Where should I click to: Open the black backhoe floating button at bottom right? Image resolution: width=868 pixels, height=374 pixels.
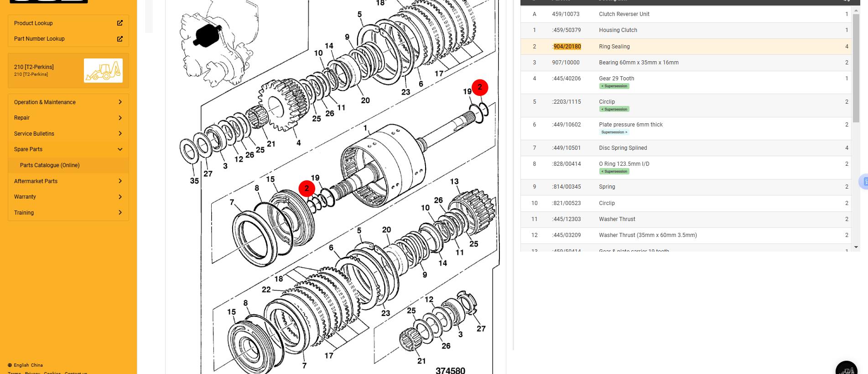click(x=847, y=368)
